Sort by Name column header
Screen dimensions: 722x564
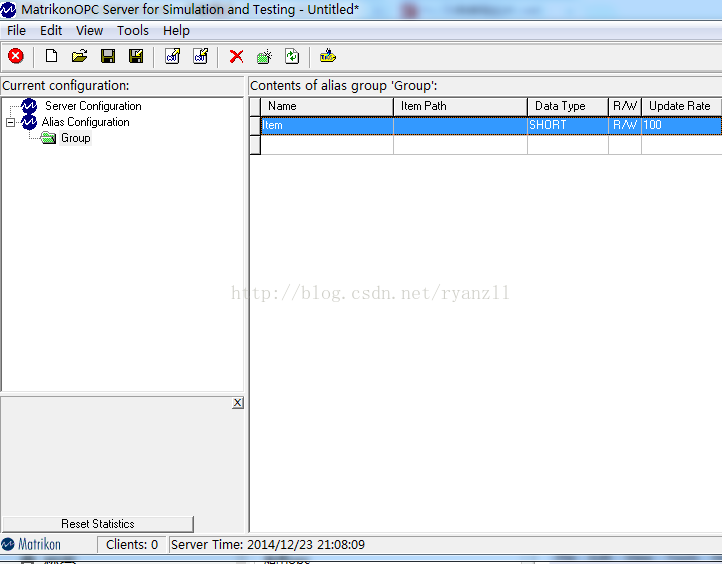tap(327, 106)
